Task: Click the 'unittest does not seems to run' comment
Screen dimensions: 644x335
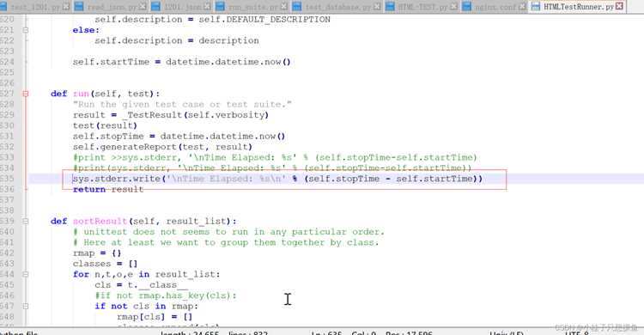Action: pos(228,232)
